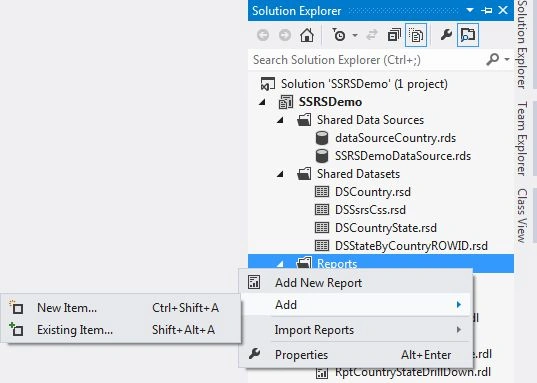Collapse the SSRSDemo project node

pyautogui.click(x=262, y=102)
